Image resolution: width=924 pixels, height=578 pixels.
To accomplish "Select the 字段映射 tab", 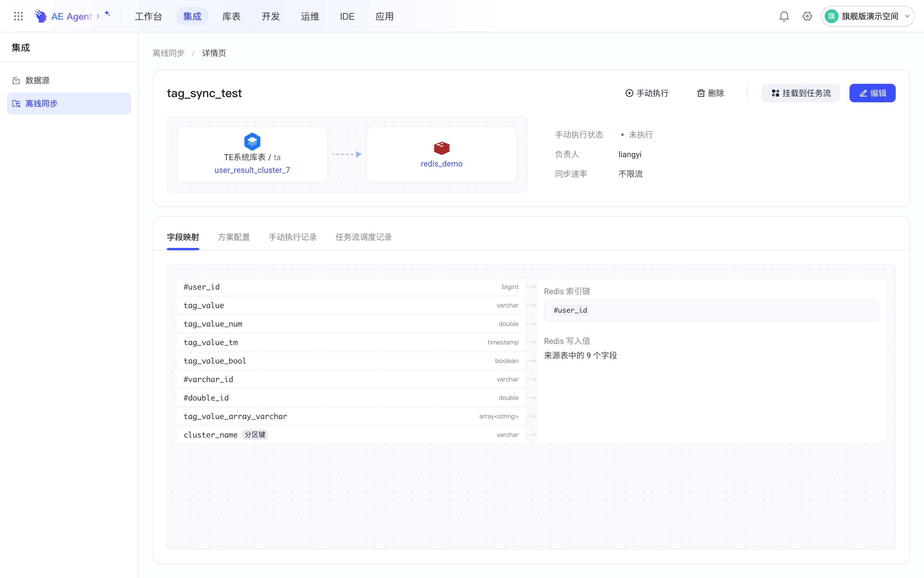I will point(183,237).
